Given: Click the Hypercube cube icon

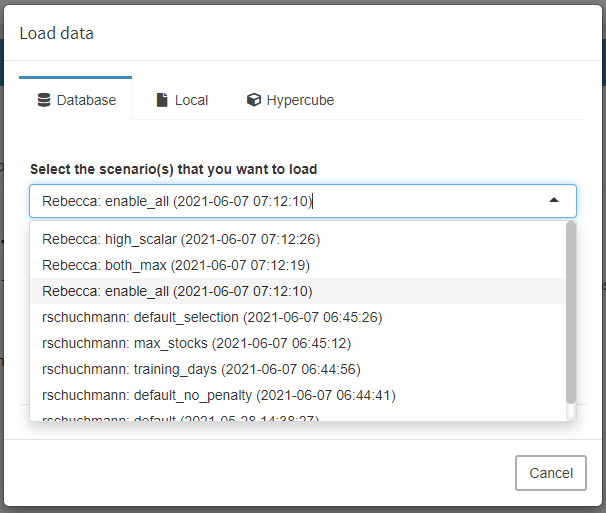Looking at the screenshot, I should click(x=254, y=100).
